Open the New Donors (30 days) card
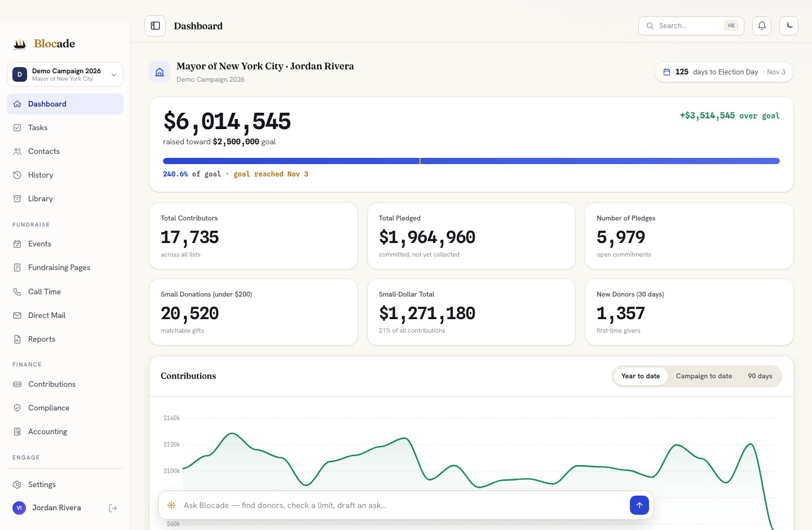This screenshot has width=812, height=530. click(x=689, y=312)
